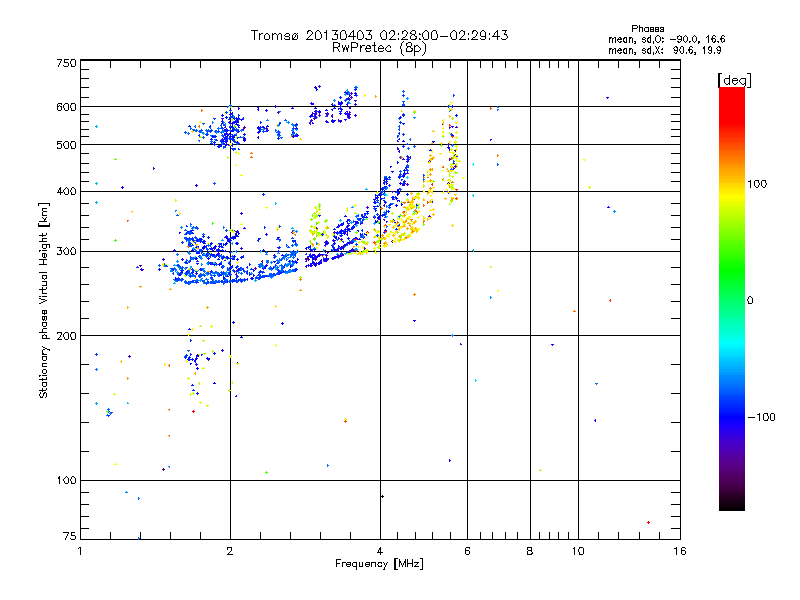The height and width of the screenshot is (600, 800).
Task: Pick the red end of the colorbar
Action: coord(731,93)
